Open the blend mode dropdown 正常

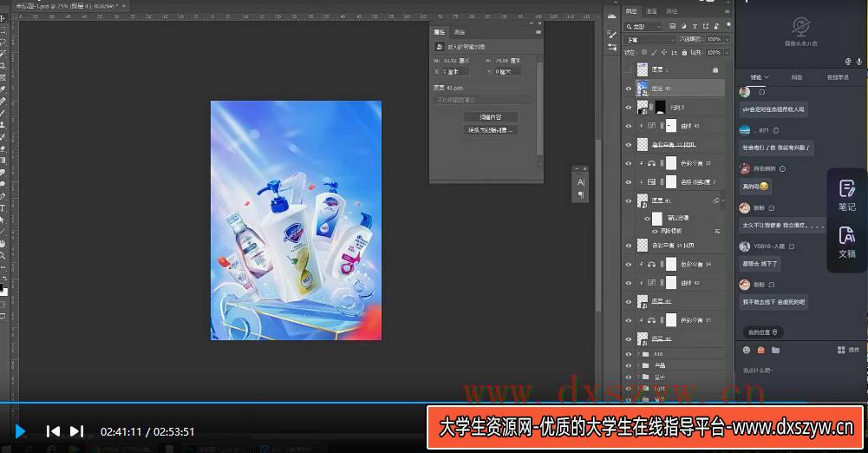click(x=649, y=39)
